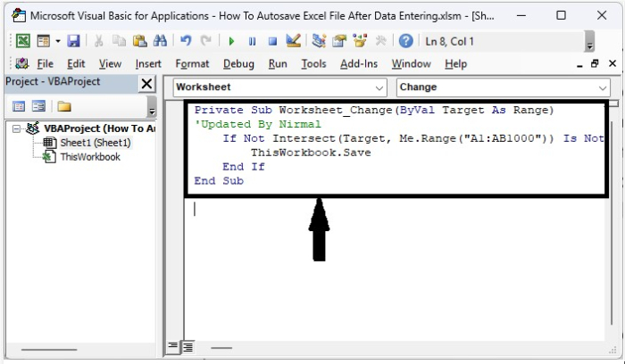625x364 pixels.
Task: Open the Window menu
Action: (x=411, y=63)
